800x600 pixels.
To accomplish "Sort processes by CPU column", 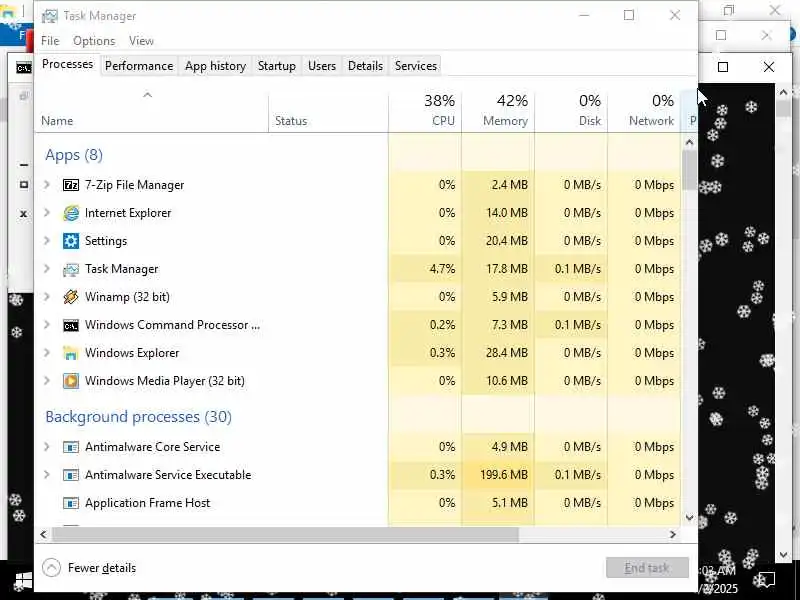I will click(425, 111).
